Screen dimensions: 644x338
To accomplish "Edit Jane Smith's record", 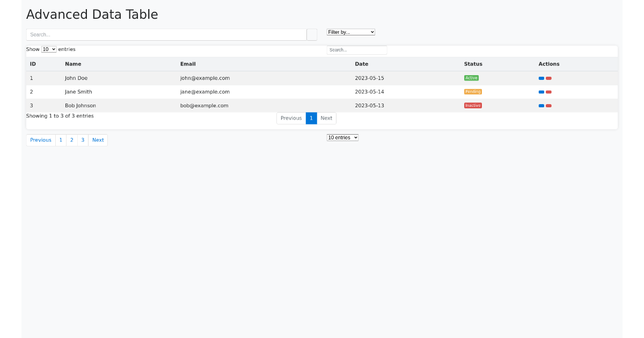I will point(540,92).
